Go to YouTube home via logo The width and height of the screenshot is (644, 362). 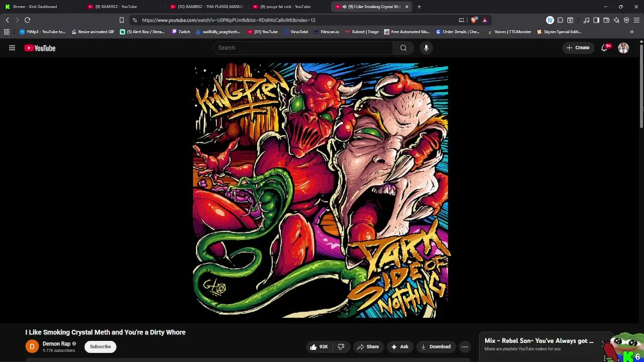pos(40,48)
